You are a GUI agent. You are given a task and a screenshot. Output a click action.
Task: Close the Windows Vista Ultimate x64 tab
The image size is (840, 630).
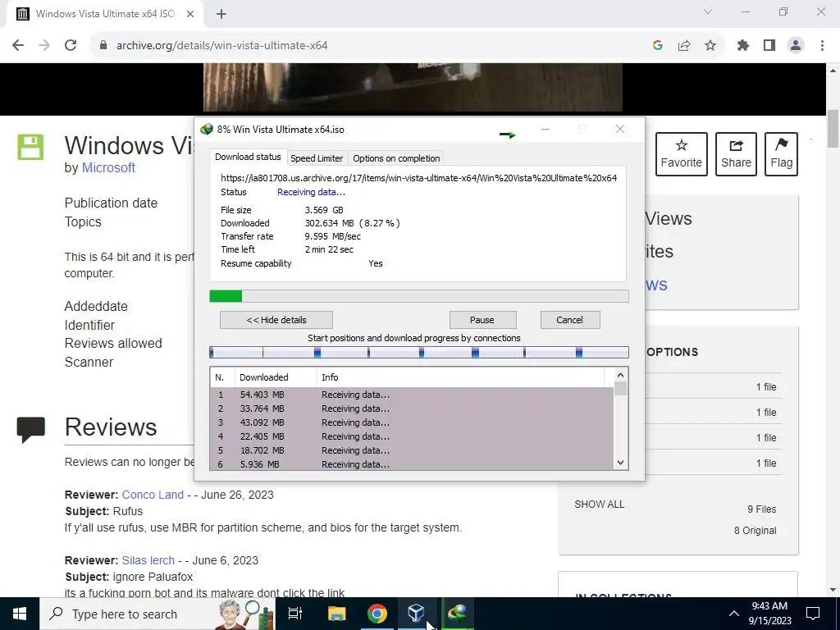coord(190,14)
